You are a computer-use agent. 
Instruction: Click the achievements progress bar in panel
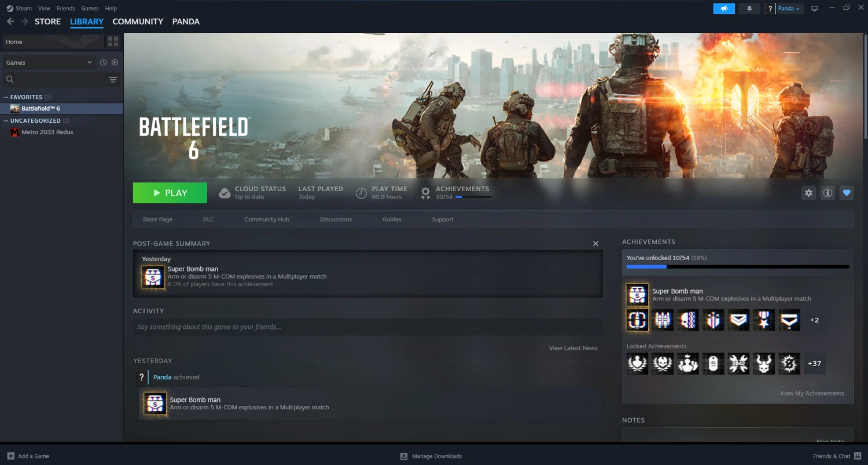(738, 266)
